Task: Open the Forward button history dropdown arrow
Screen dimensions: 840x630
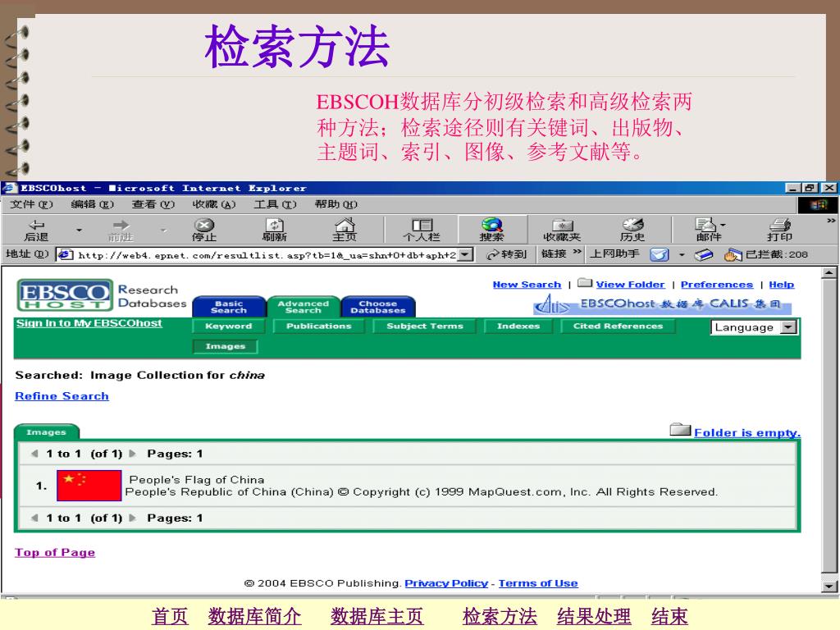Action: 163,230
